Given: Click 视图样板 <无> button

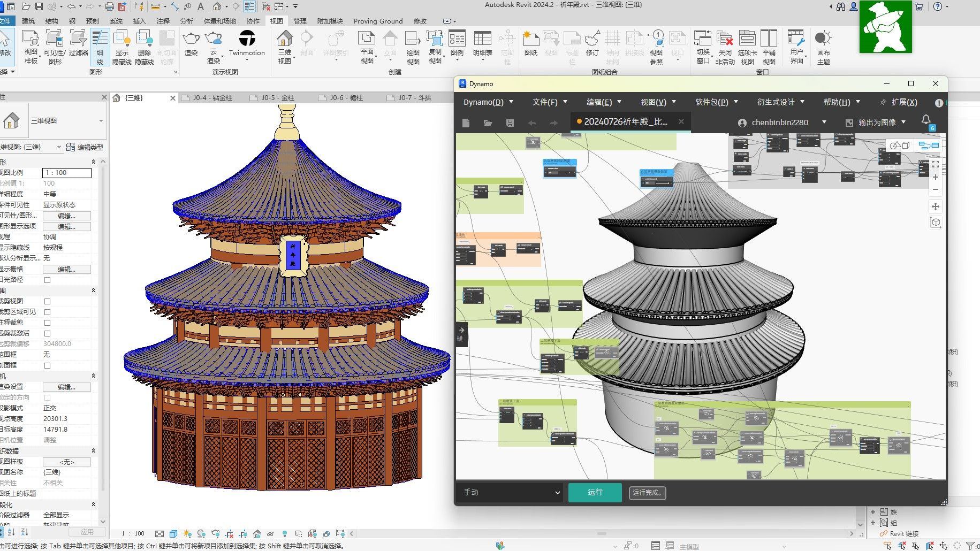Looking at the screenshot, I should (67, 462).
